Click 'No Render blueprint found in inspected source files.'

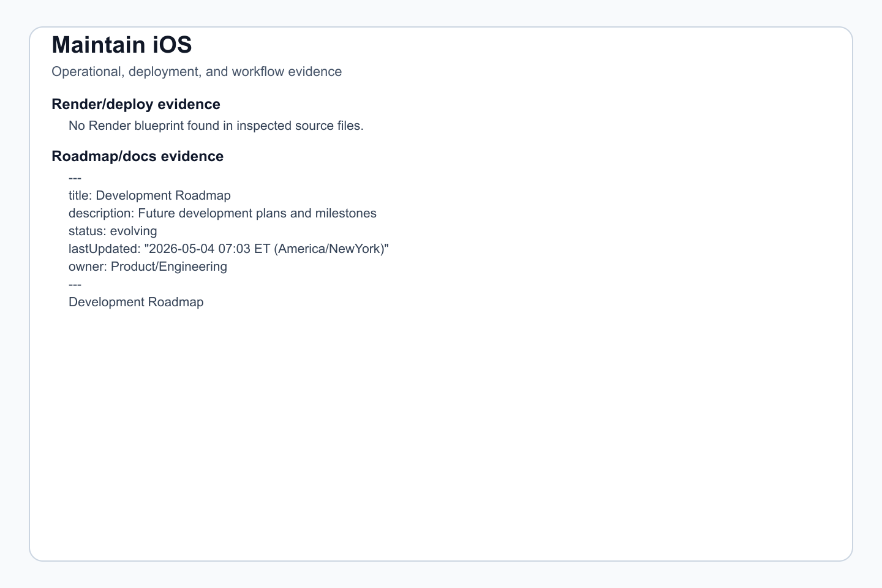point(216,126)
